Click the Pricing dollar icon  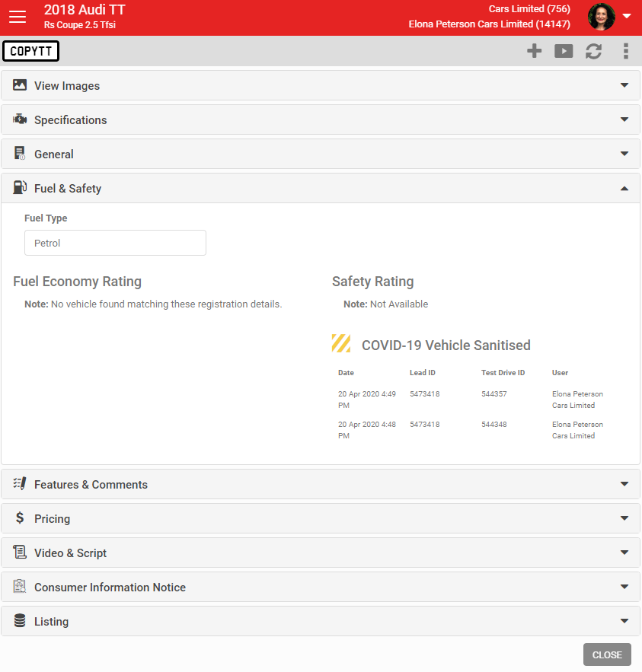click(20, 518)
